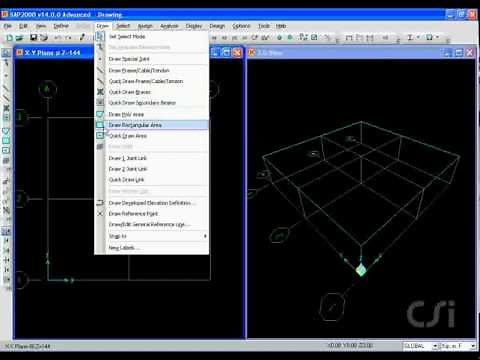Click the Show Undeformed Shape toolbar icon

coord(349,38)
